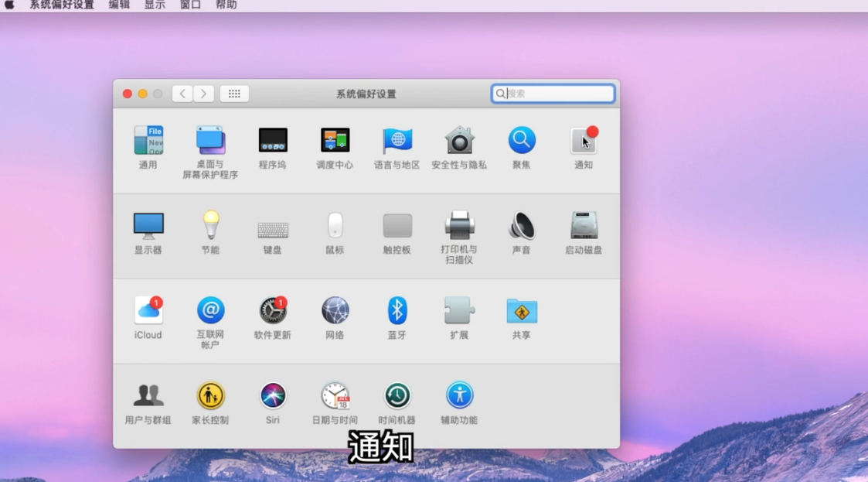Viewport: 868px width, 482px height.
Task: Focus the 搜索 search field
Action: point(553,94)
